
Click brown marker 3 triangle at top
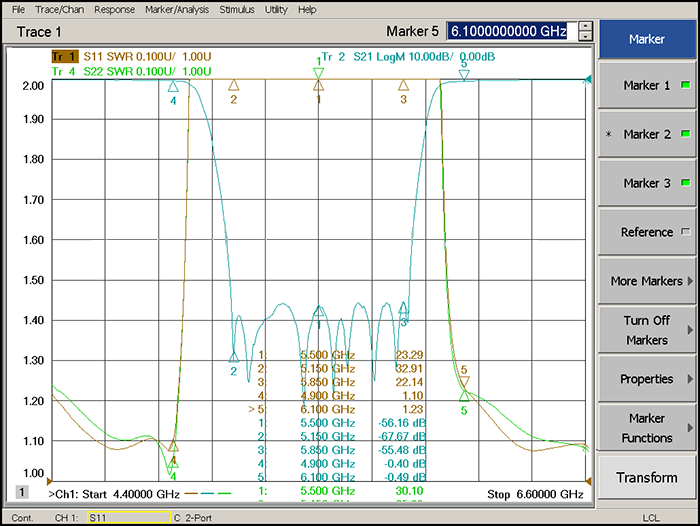coord(404,85)
